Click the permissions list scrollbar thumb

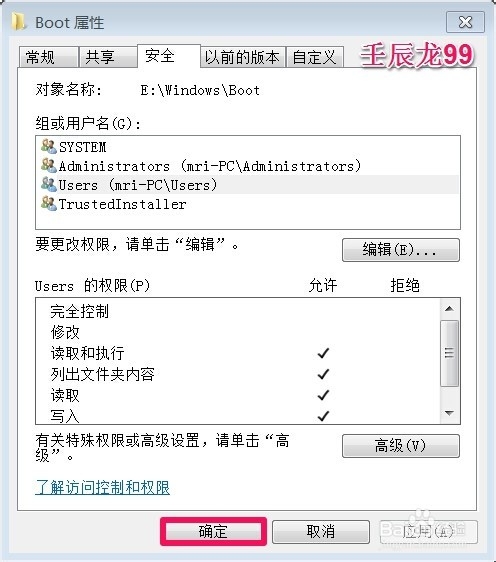click(x=449, y=353)
